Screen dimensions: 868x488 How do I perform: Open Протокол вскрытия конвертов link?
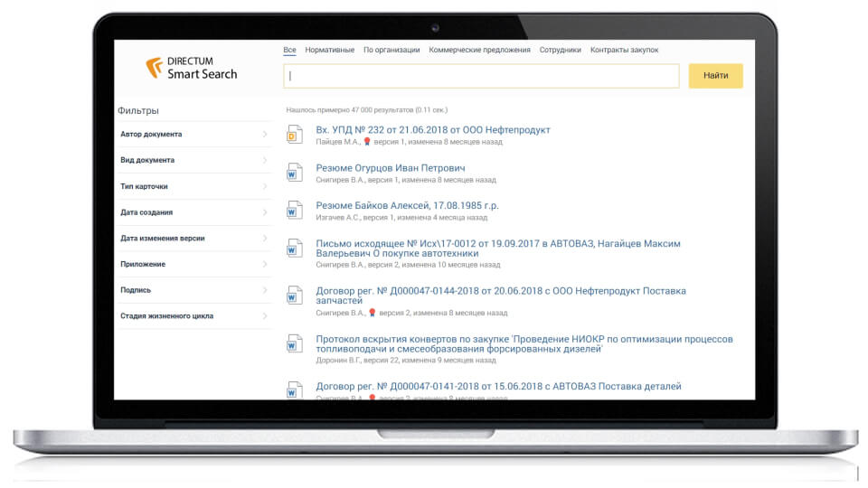point(524,343)
